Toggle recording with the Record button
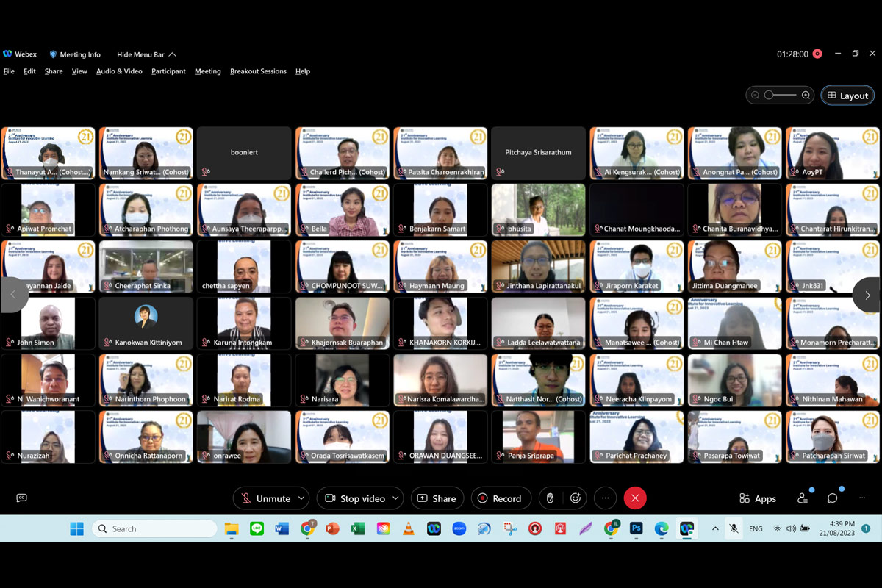Viewport: 882px width, 588px height. click(x=500, y=498)
